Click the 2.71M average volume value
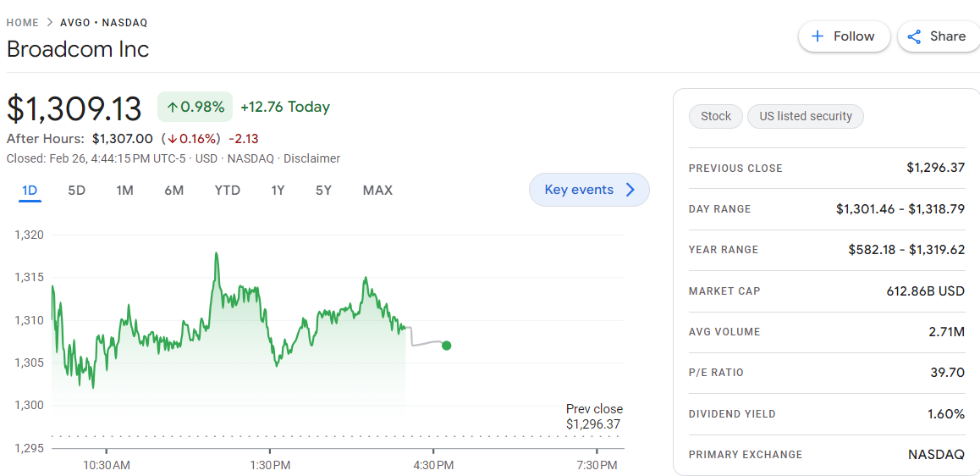 947,331
